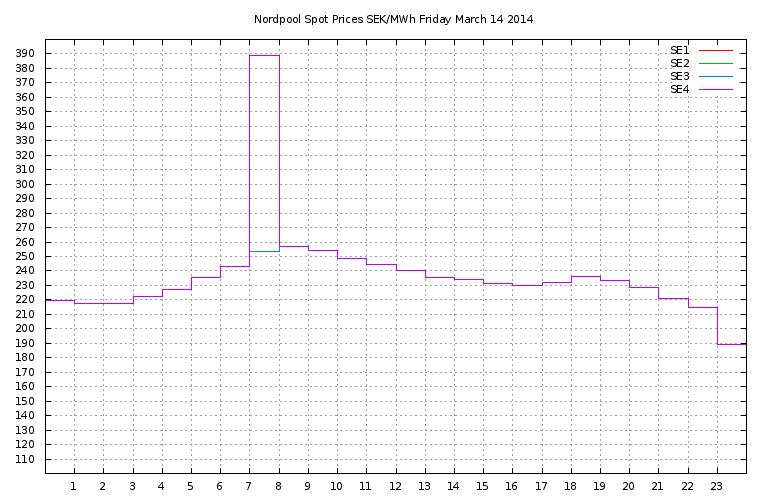Click the 110 value on the y-axis
Image resolution: width=768 pixels, height=500 pixels.
[25, 460]
